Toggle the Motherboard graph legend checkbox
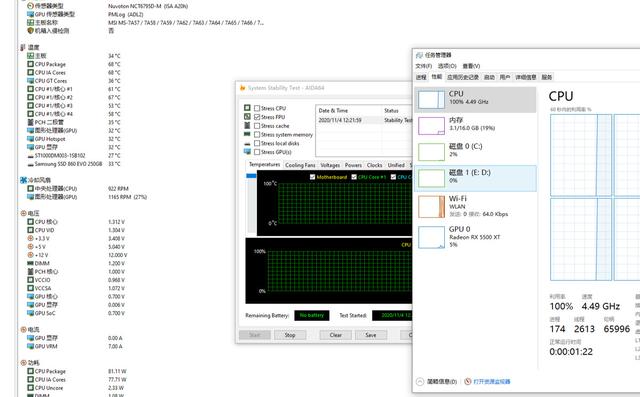The width and height of the screenshot is (640, 397). click(x=312, y=177)
